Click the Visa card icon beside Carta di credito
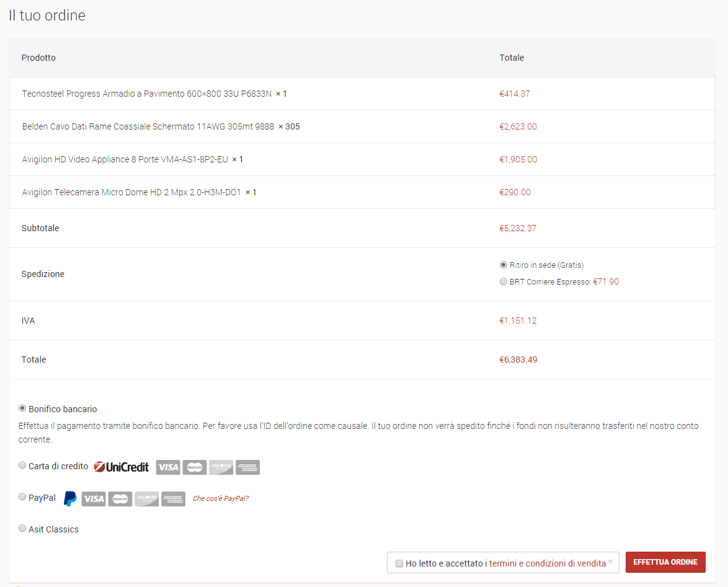The image size is (728, 587). [x=168, y=467]
